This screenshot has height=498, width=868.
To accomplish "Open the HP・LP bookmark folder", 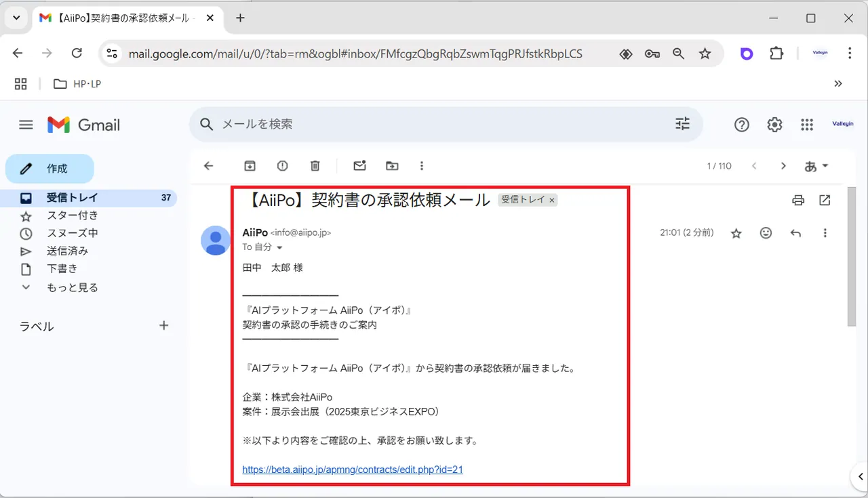I will [x=77, y=83].
